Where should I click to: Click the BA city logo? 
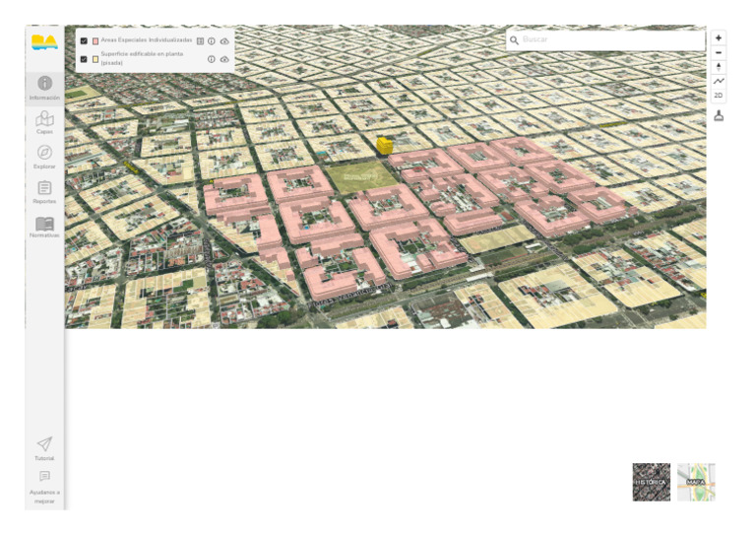pyautogui.click(x=44, y=42)
